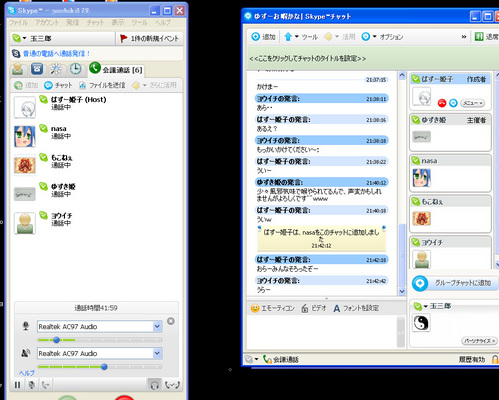Click the フォントを設定 font button
The image size is (499, 400).
coord(356,308)
